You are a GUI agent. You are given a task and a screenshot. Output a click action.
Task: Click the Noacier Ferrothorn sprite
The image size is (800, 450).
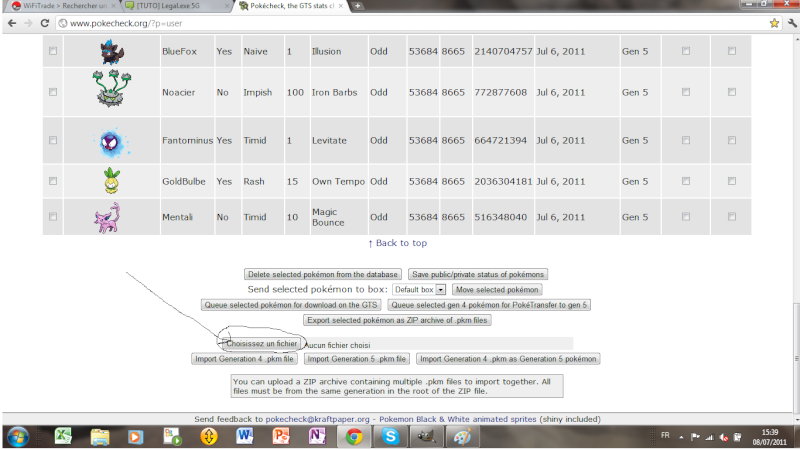112,88
